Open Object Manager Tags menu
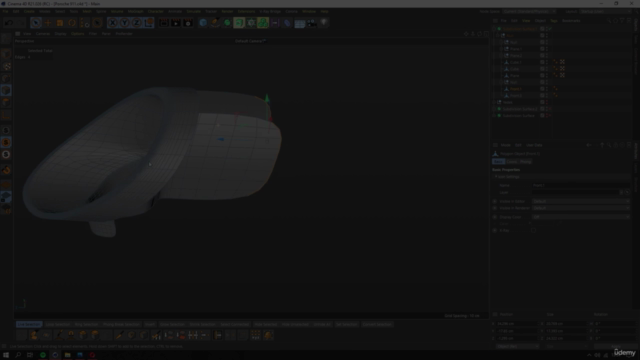640x360 pixels. [x=554, y=20]
